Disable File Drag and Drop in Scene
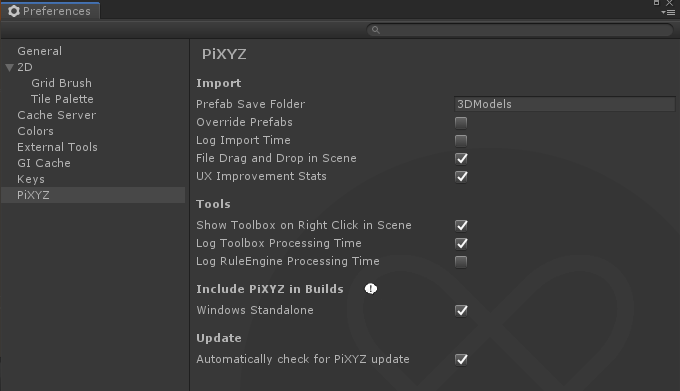Image resolution: width=680 pixels, height=391 pixels. tap(461, 159)
